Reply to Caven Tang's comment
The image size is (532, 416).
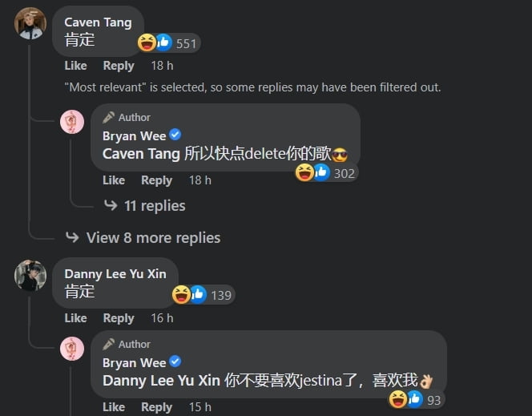click(119, 66)
